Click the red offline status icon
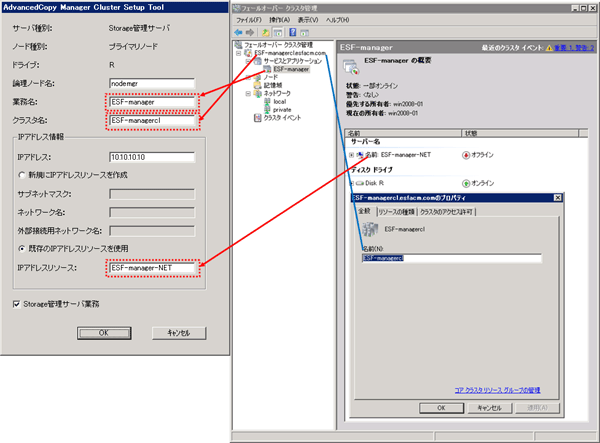Viewport: 600px width, 443px height. tap(466, 155)
